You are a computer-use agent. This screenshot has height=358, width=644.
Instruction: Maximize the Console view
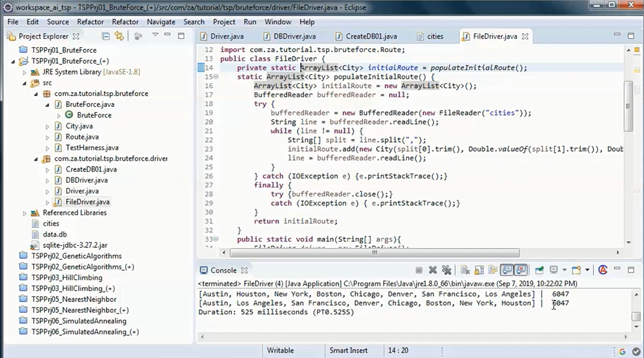(x=631, y=270)
